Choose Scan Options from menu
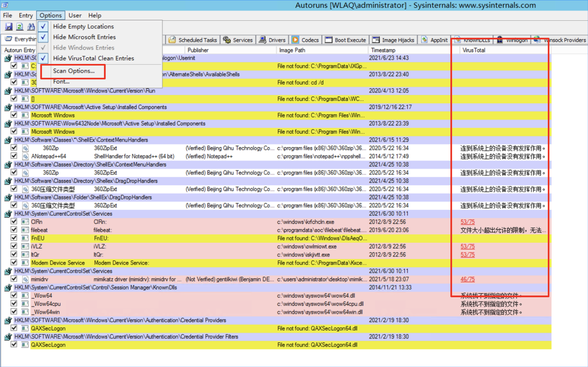This screenshot has width=588, height=367. pyautogui.click(x=74, y=71)
